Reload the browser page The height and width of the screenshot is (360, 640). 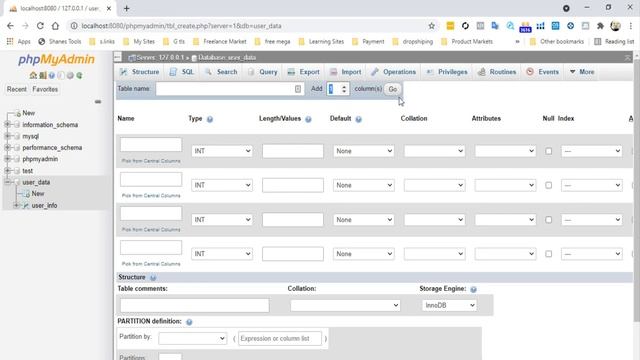pyautogui.click(x=40, y=26)
